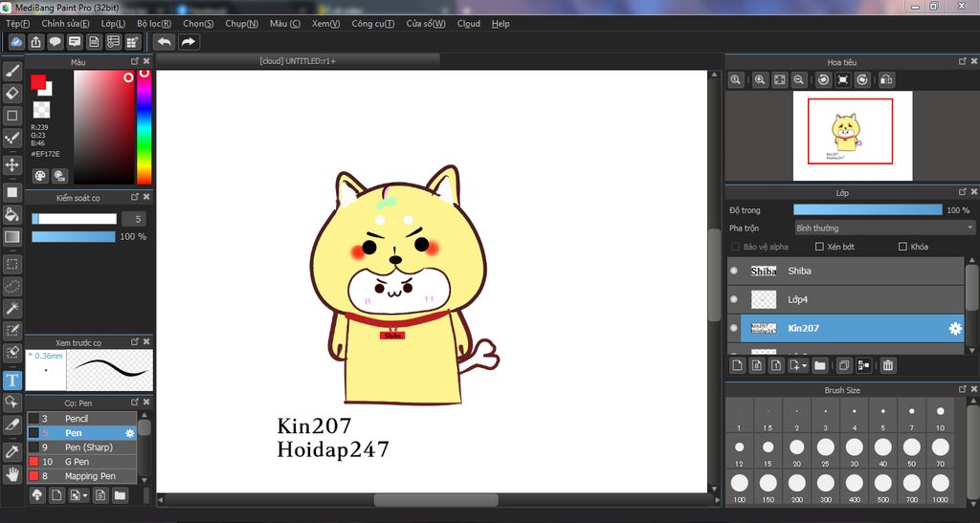Screen dimensions: 980x523
Task: Select the Shiba layer row
Action: pos(846,271)
